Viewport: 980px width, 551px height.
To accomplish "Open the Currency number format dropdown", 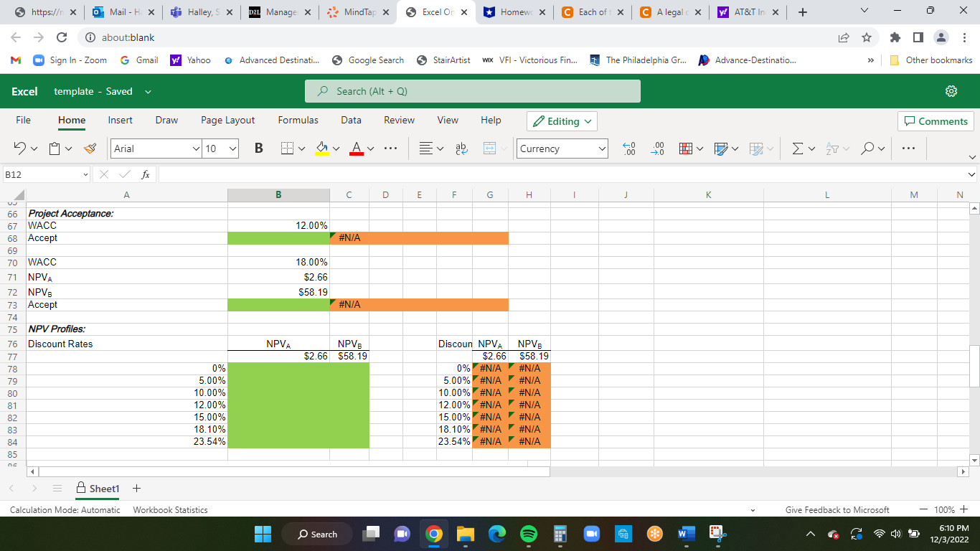I will 562,149.
